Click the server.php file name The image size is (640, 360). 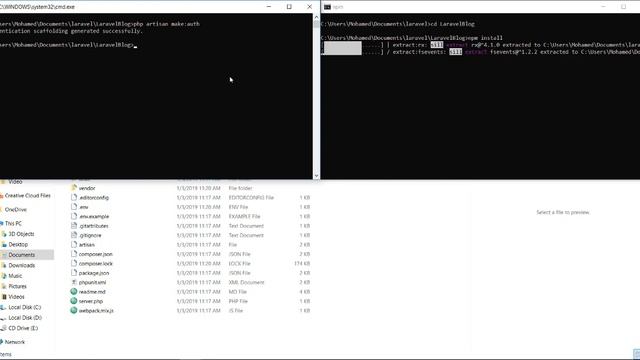[x=91, y=301]
